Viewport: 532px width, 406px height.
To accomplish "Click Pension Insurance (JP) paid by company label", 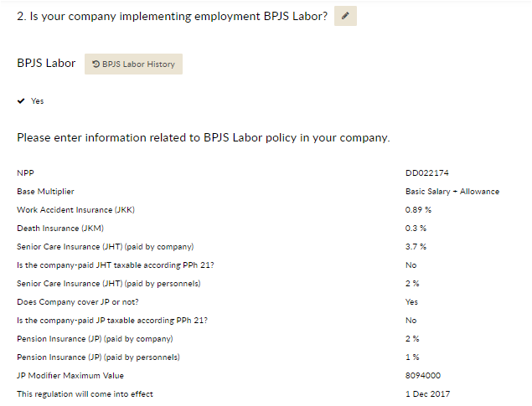I will (95, 338).
